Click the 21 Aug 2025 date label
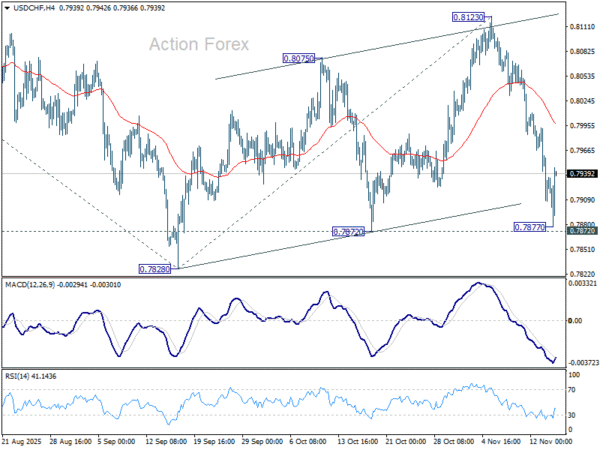The image size is (600, 450). [x=22, y=442]
